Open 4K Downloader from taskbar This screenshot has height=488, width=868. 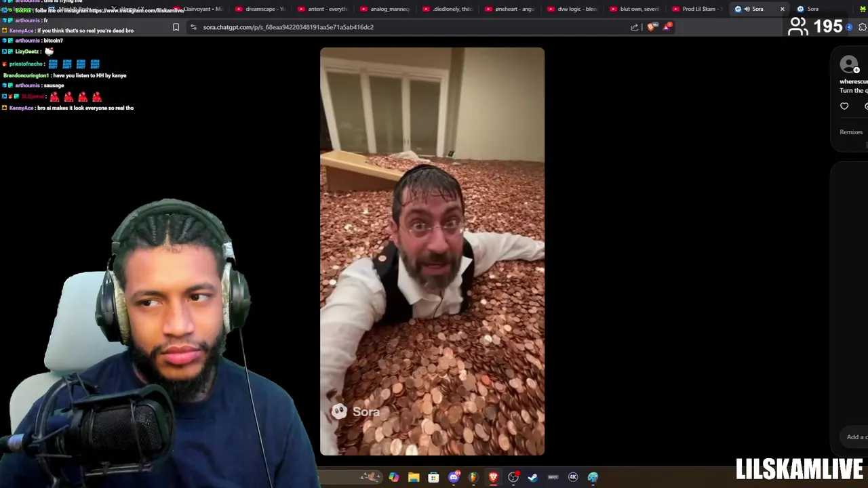click(573, 477)
